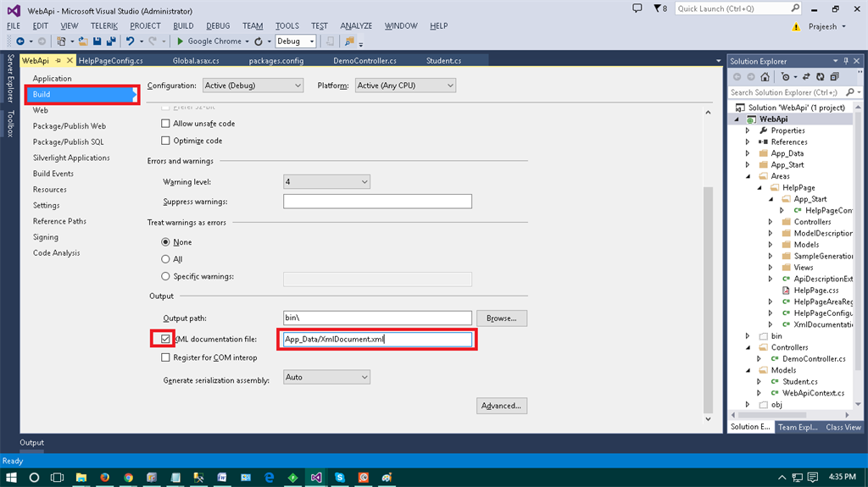Viewport: 868px width, 487px height.
Task: Select the None warnings radio button
Action: click(165, 242)
